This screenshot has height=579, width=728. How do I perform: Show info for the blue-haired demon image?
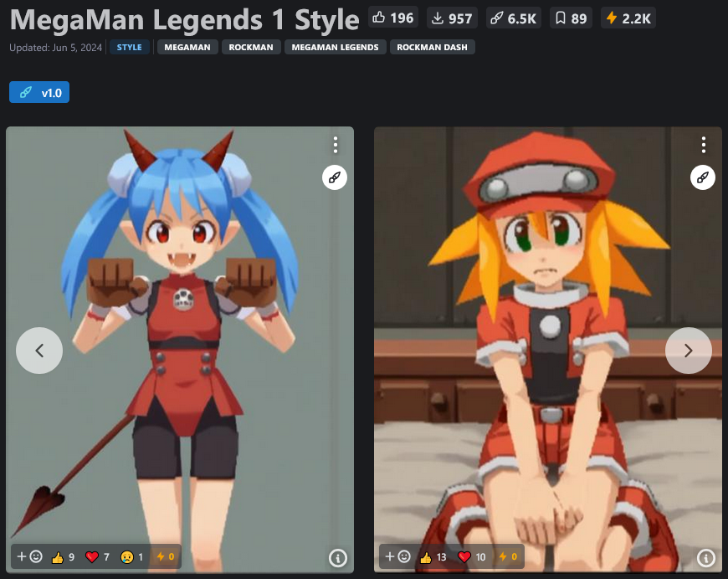(x=338, y=557)
